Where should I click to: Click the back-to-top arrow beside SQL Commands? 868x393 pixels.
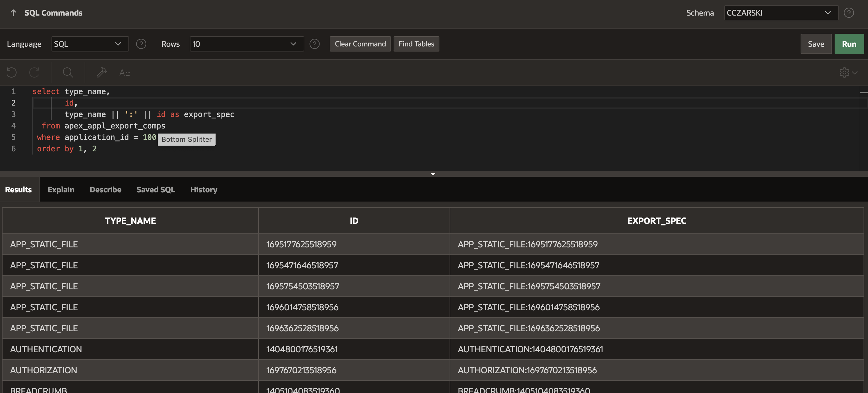point(13,13)
